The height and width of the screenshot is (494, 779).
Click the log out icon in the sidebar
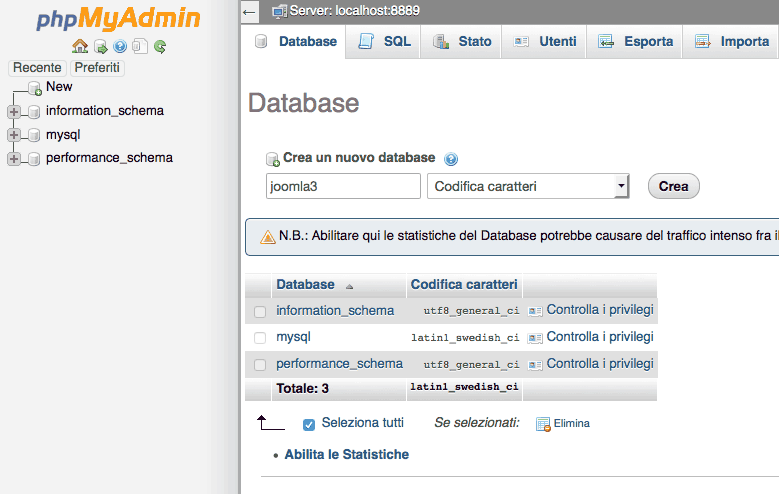[x=100, y=46]
